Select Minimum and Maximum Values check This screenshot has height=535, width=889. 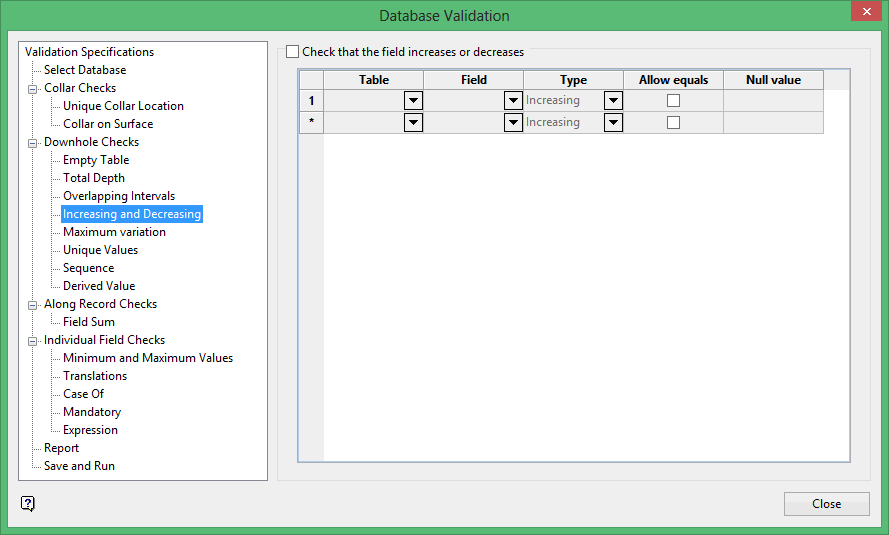click(x=148, y=358)
